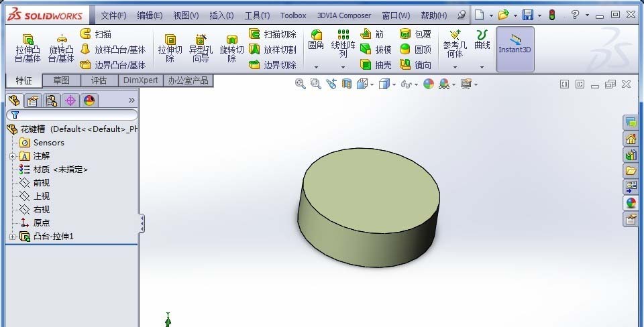Click the 筋 rib tool

point(372,34)
